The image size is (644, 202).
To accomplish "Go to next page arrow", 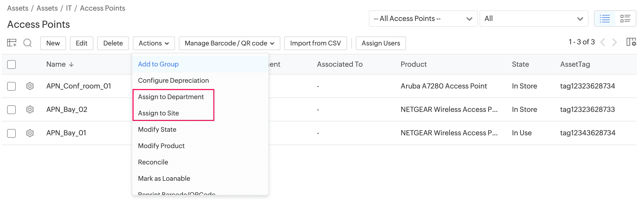I will click(614, 42).
